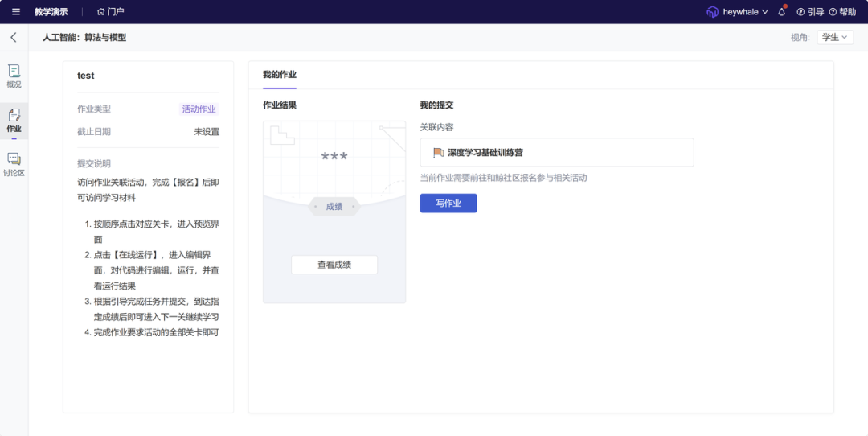Click the 教学演示 title in the top bar
Image resolution: width=868 pixels, height=436 pixels.
(x=51, y=11)
